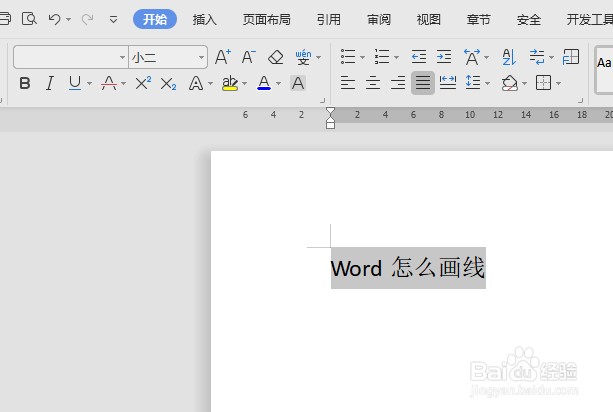
Task: Click the redo arrow icon
Action: pos(87,19)
